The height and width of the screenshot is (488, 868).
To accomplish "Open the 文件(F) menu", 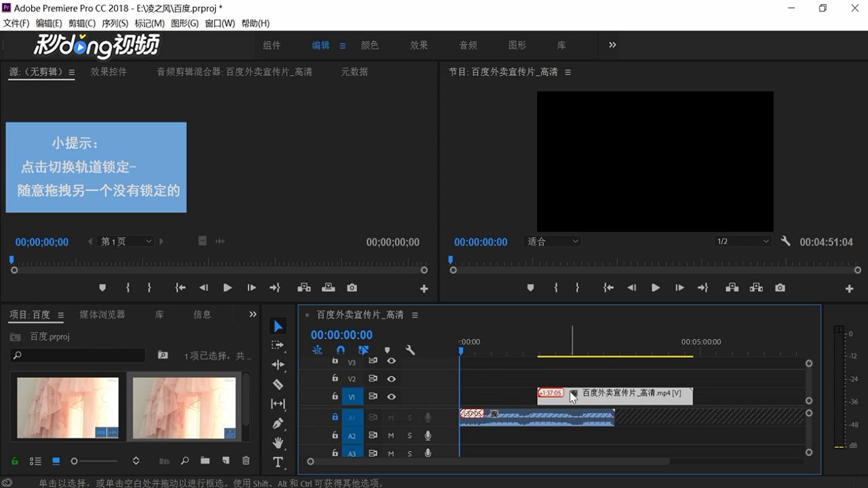I will [x=16, y=23].
